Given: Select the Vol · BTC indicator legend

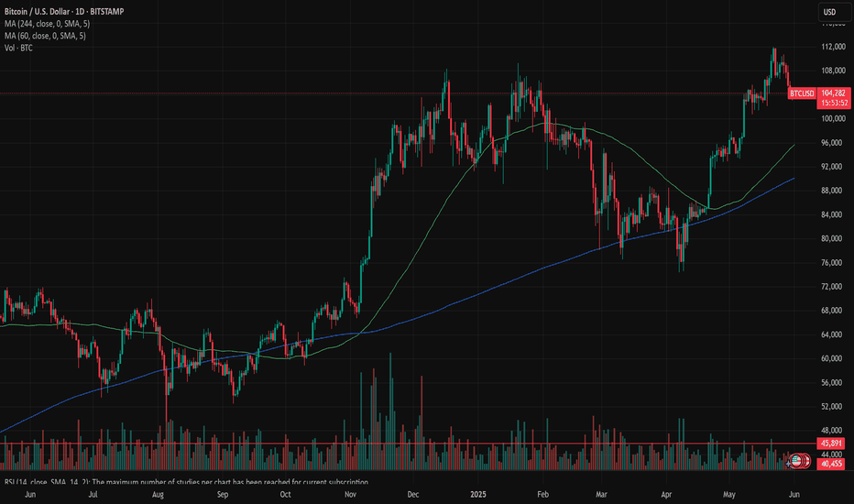Looking at the screenshot, I should (18, 48).
